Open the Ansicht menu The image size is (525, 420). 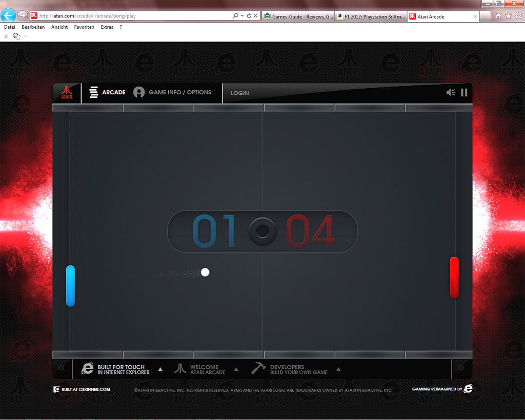coord(59,27)
